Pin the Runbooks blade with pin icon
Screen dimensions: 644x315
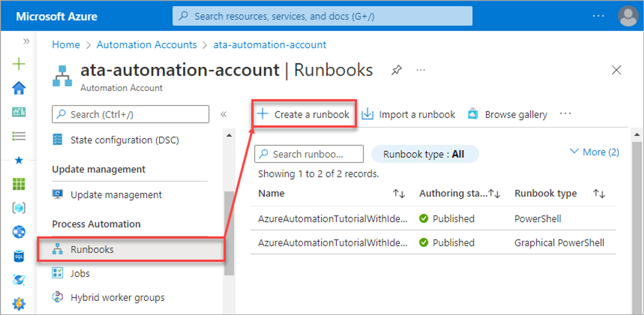[396, 70]
